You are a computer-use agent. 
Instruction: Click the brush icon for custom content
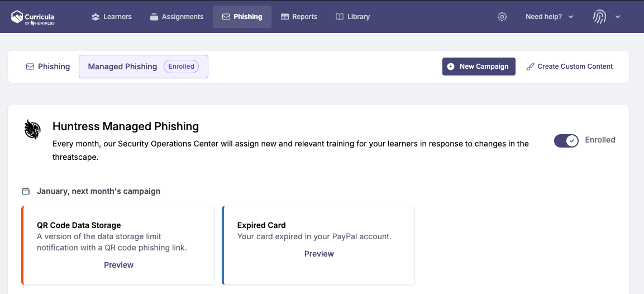pyautogui.click(x=530, y=67)
